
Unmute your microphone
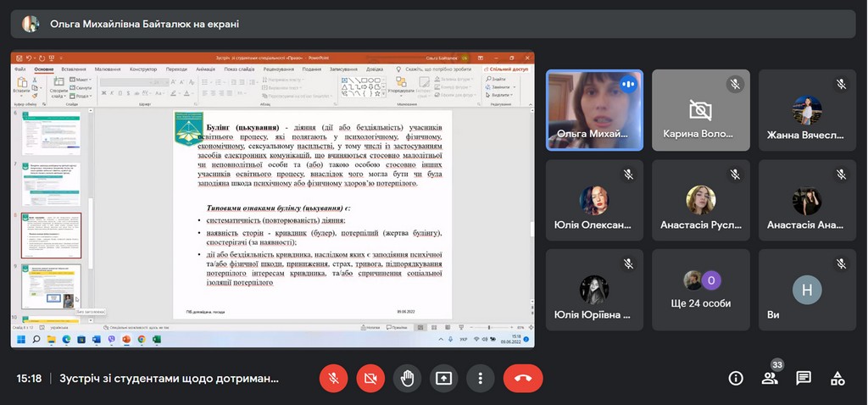(x=333, y=378)
